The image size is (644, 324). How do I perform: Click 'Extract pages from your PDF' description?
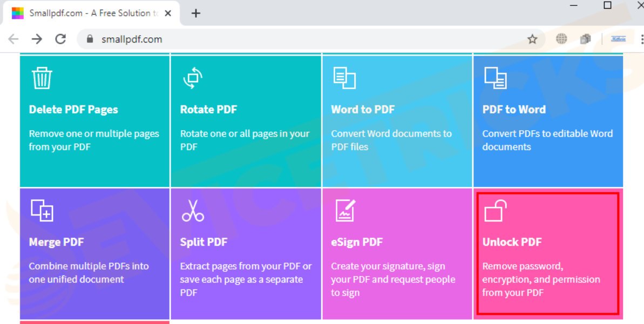click(246, 279)
